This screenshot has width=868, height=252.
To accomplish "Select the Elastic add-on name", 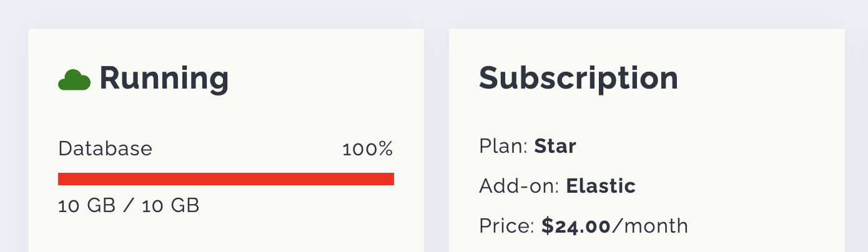I will pos(601,186).
